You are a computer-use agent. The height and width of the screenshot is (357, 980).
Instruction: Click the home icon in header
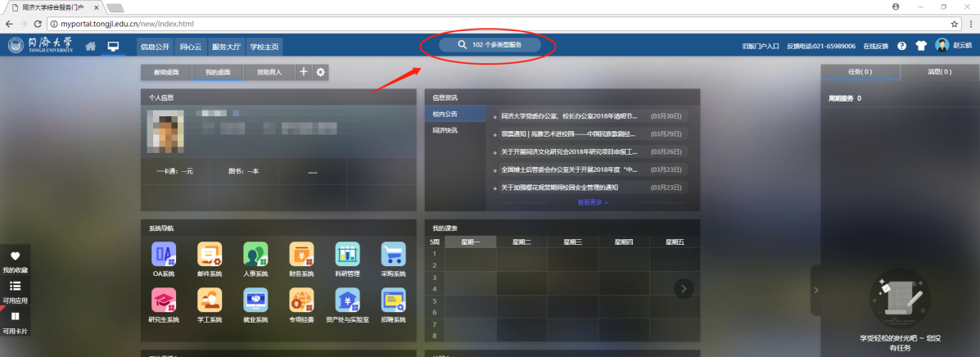pyautogui.click(x=91, y=46)
